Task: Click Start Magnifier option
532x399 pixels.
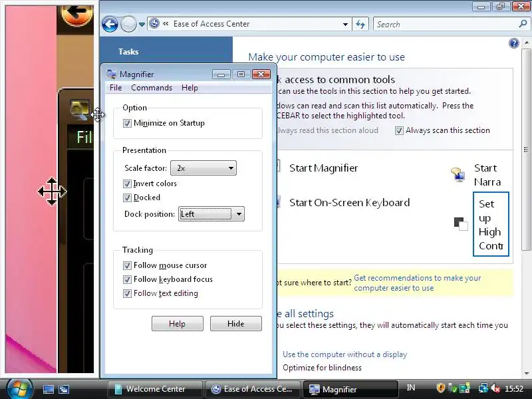Action: tap(323, 168)
